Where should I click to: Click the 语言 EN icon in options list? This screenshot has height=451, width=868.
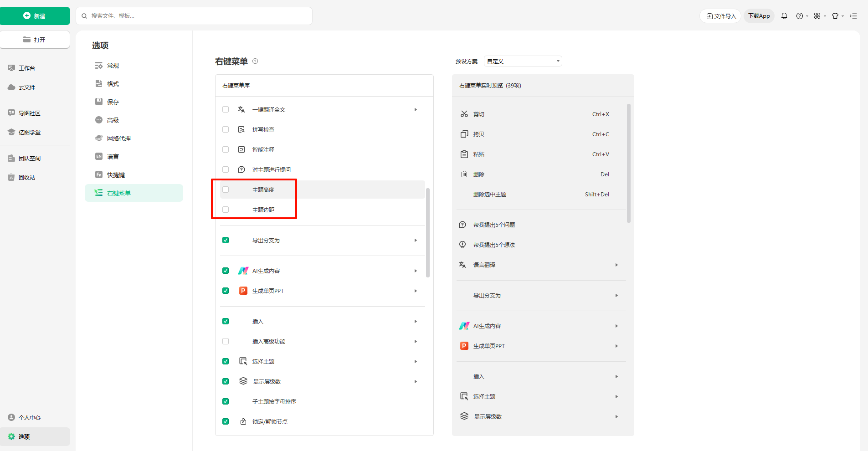[x=99, y=156]
